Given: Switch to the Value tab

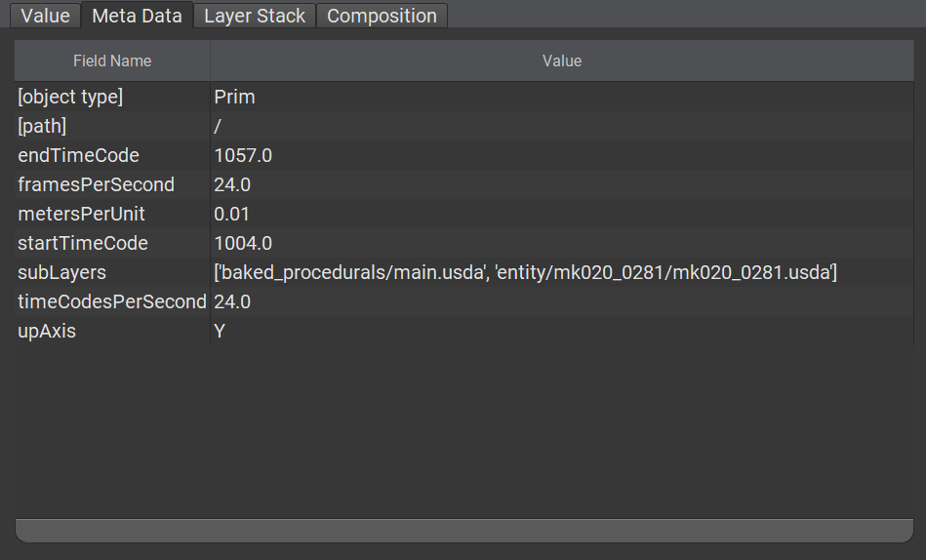Looking at the screenshot, I should pos(45,16).
